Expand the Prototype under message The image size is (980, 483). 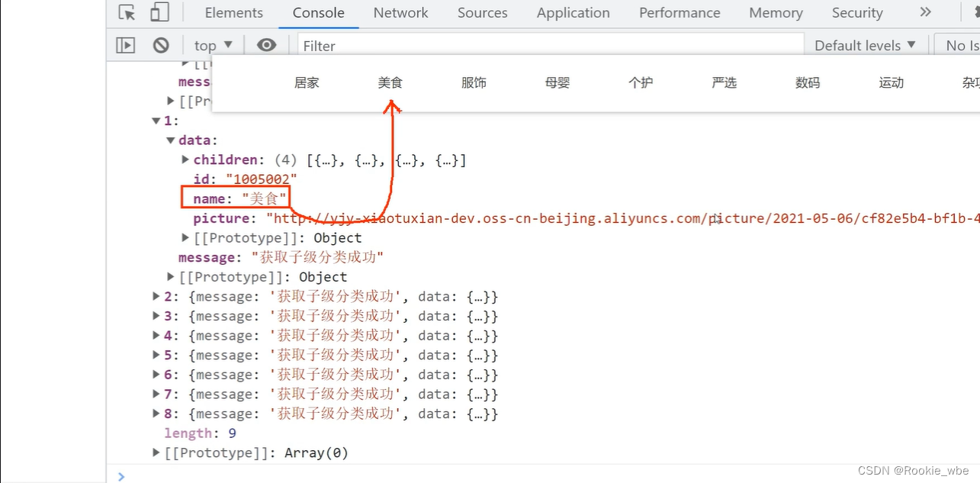171,277
